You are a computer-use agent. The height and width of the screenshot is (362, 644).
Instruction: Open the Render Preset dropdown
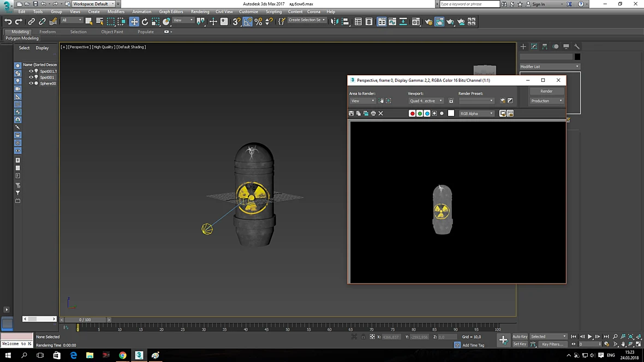(476, 100)
